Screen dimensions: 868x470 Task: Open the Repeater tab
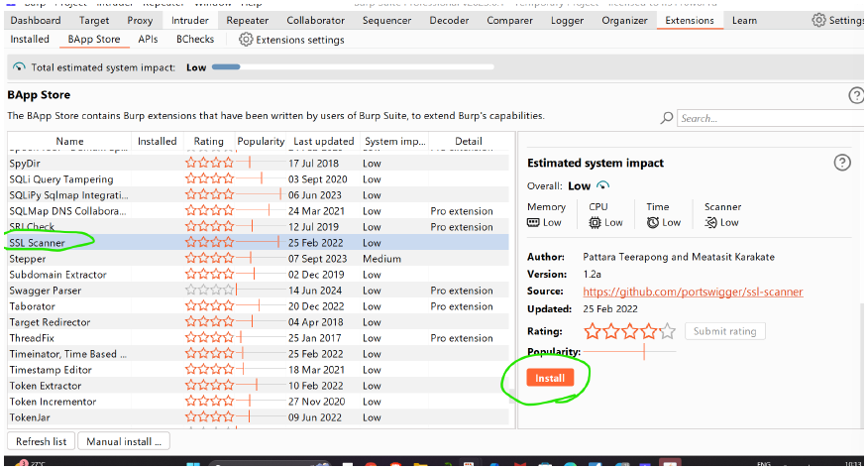(x=248, y=21)
